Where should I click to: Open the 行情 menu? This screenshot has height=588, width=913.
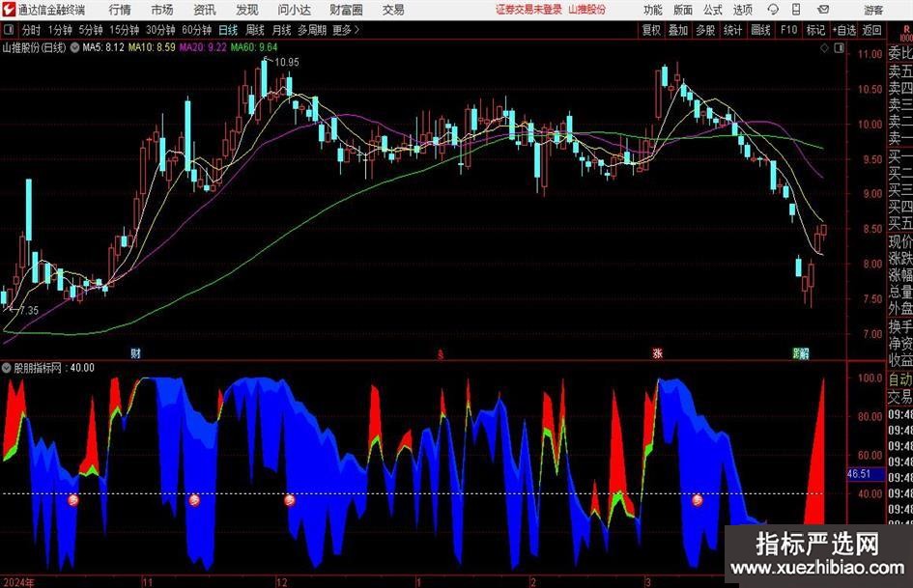point(120,10)
